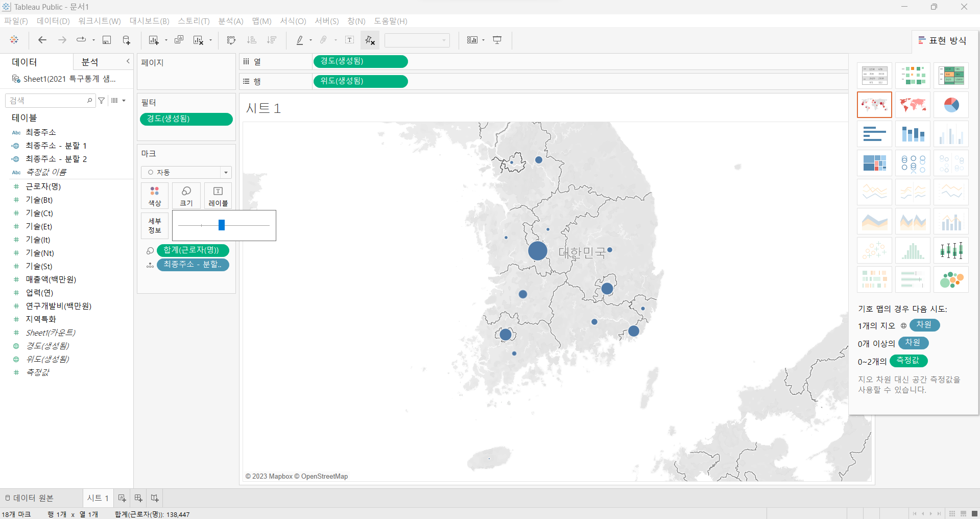Screen dimensions: 980x519
Task: Select the pie chart type
Action: [951, 105]
